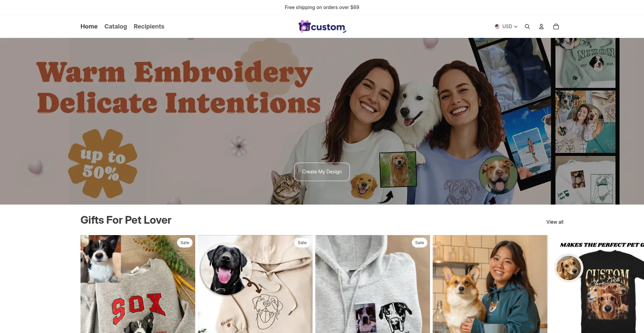Click the custom store logo
The width and height of the screenshot is (644, 333).
[322, 26]
